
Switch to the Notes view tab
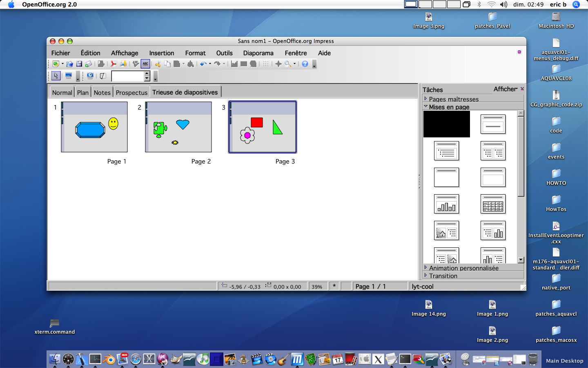click(102, 92)
